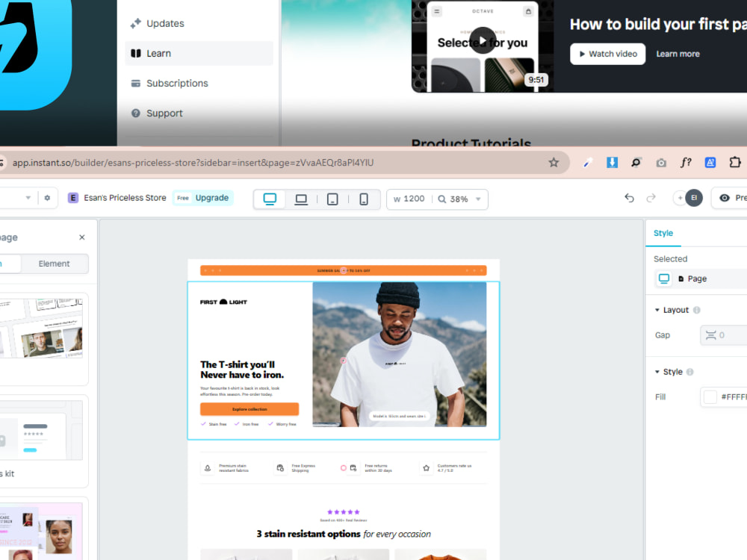
Task: Click the Layout info icon
Action: [x=696, y=310]
